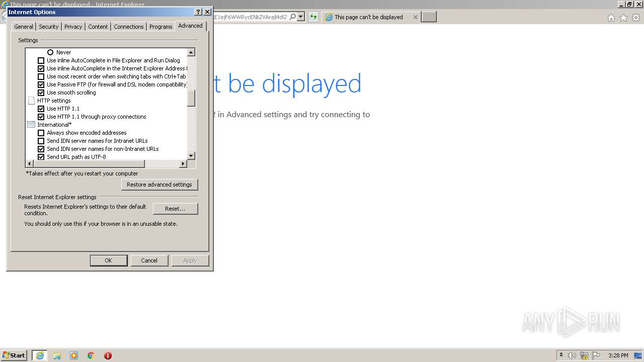Toggle Use HTTP 1.1 through proxy connections
Image resolution: width=644 pixels, height=362 pixels.
41,117
